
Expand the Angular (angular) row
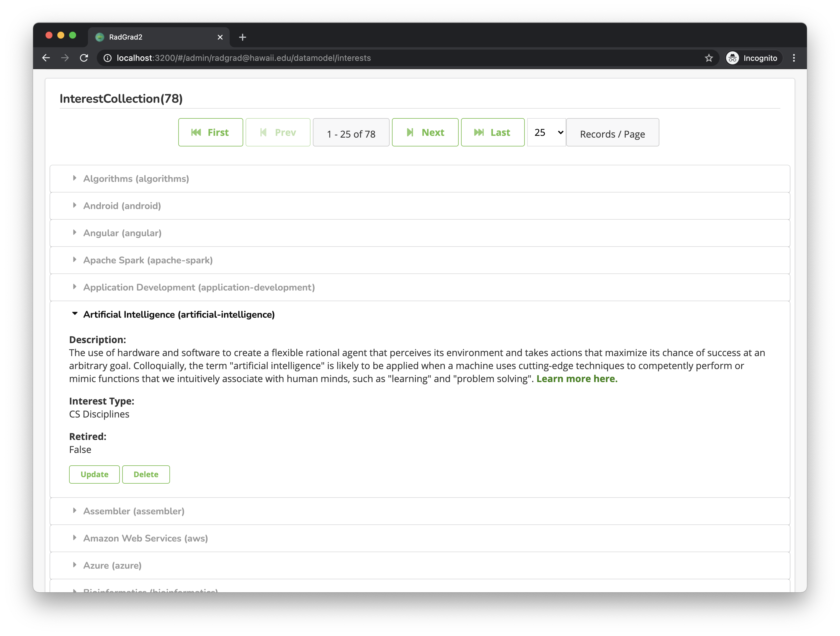point(420,233)
